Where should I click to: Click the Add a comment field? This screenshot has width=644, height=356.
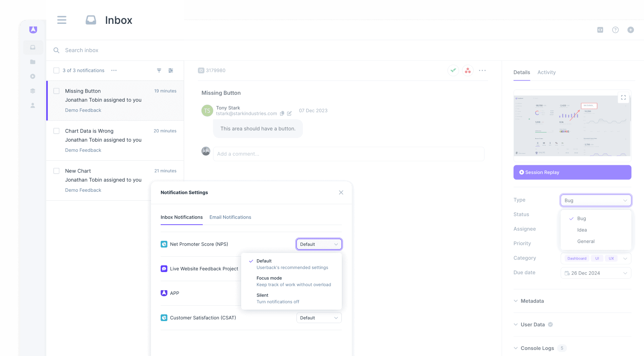(x=348, y=154)
